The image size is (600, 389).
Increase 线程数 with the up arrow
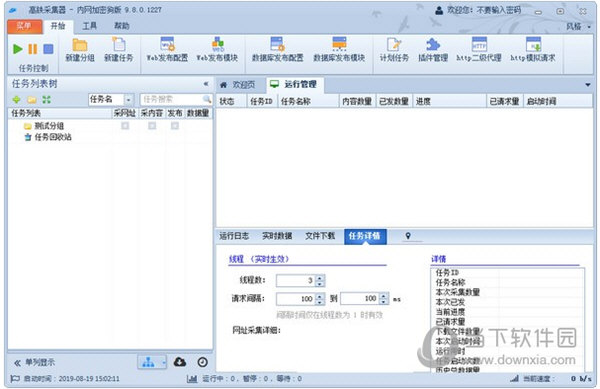pyautogui.click(x=320, y=278)
